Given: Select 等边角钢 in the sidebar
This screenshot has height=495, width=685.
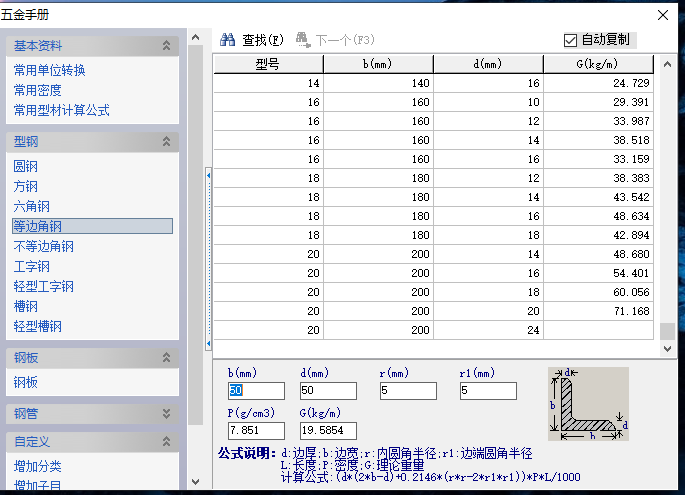Looking at the screenshot, I should [92, 226].
